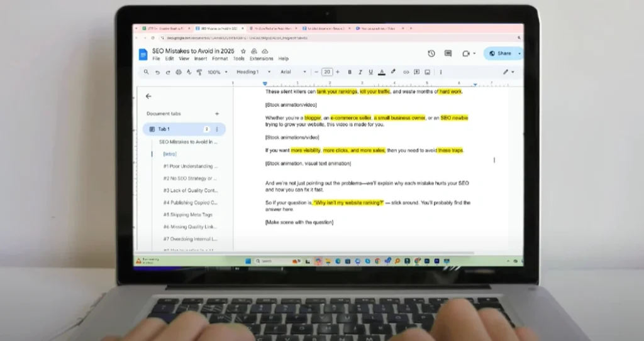Open the Extensions menu
644x341 pixels.
point(261,58)
